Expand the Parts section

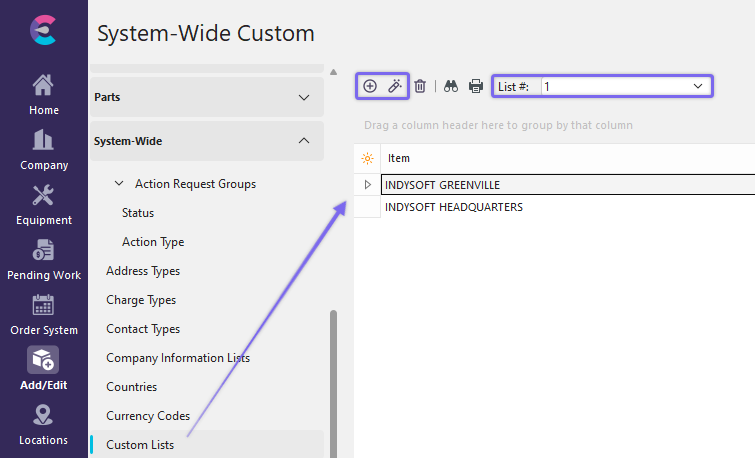click(304, 97)
